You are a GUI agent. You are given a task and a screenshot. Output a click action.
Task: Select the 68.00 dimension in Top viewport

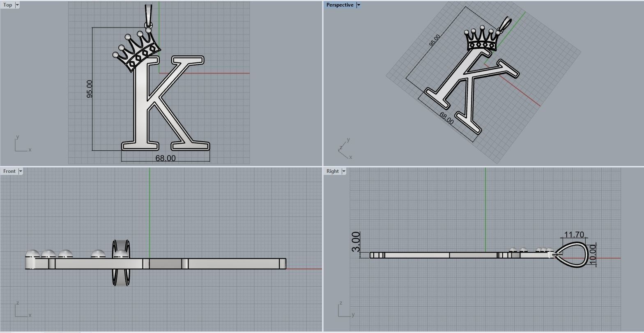[166, 158]
